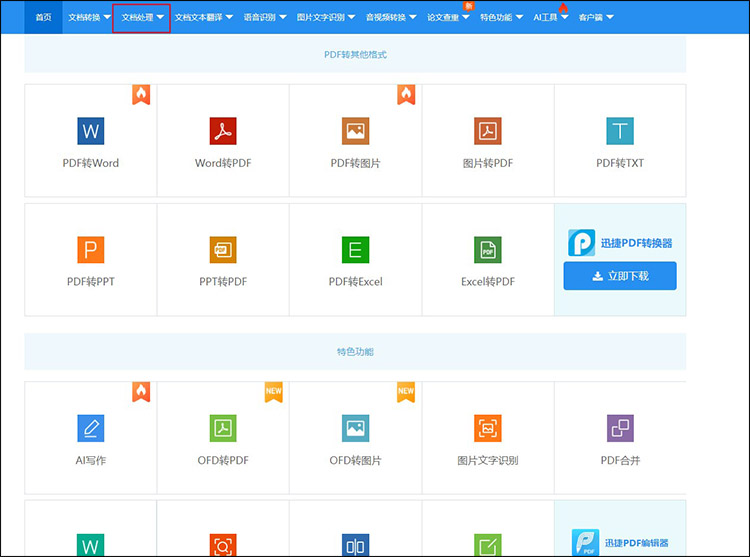Select the Excel转PDF icon
Viewport: 750px width, 557px height.
tap(487, 250)
